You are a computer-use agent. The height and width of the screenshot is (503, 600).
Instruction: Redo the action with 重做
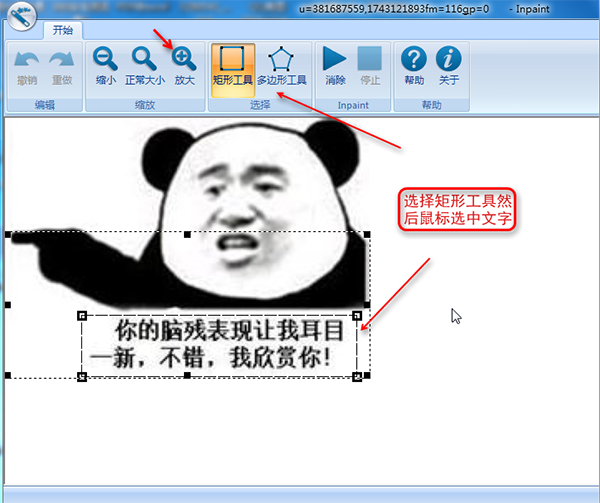62,68
